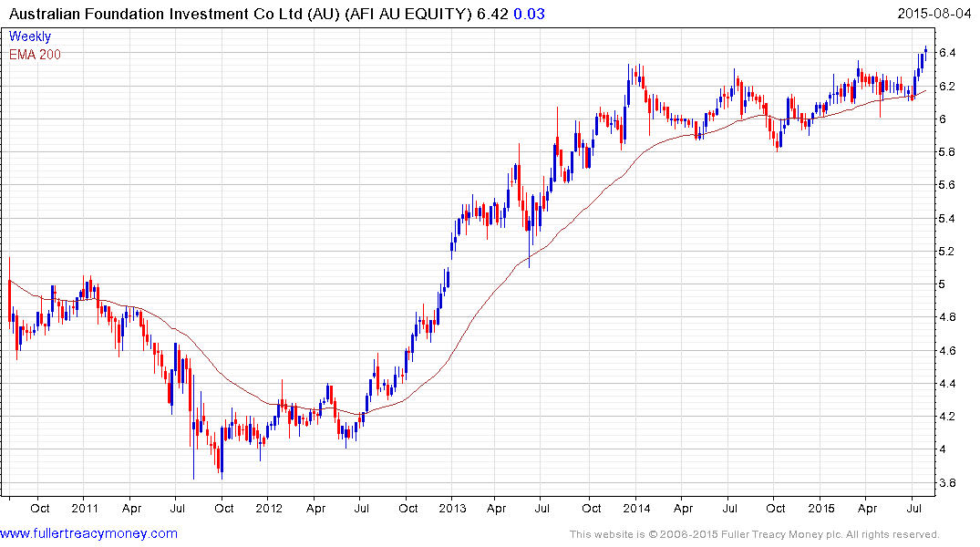The height and width of the screenshot is (547, 980).
Task: Click the chart title 'Australian Foundation Investment Co Ltd'
Action: point(156,14)
